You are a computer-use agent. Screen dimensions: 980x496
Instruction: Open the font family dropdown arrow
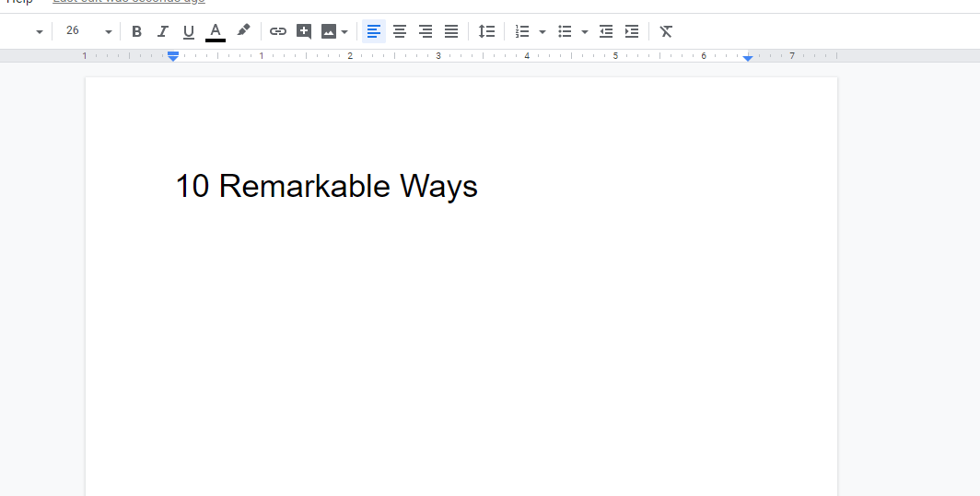click(x=39, y=32)
